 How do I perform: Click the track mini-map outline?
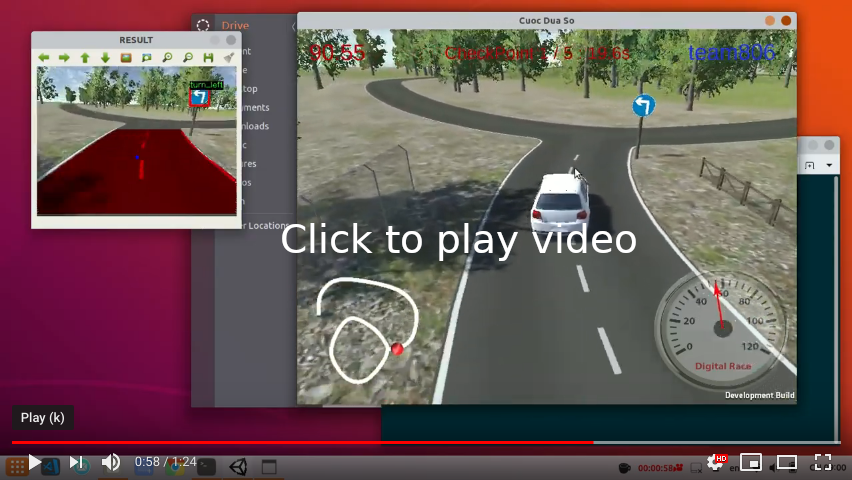[367, 329]
